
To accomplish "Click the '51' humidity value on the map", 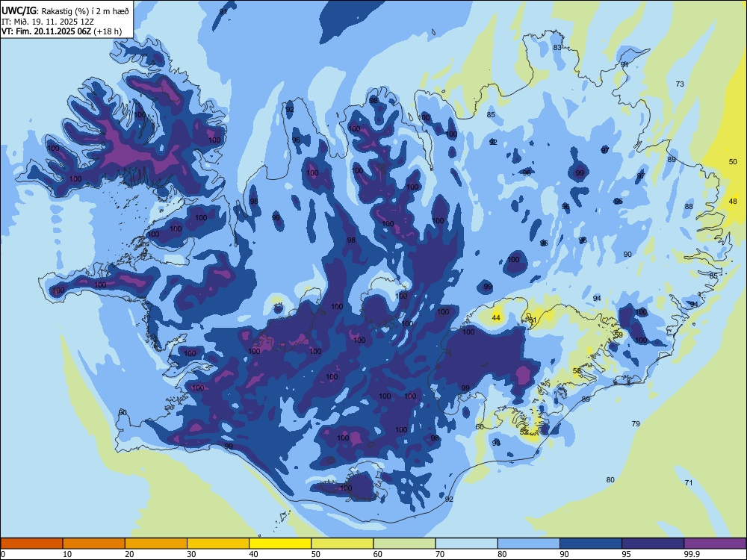I will [x=533, y=320].
